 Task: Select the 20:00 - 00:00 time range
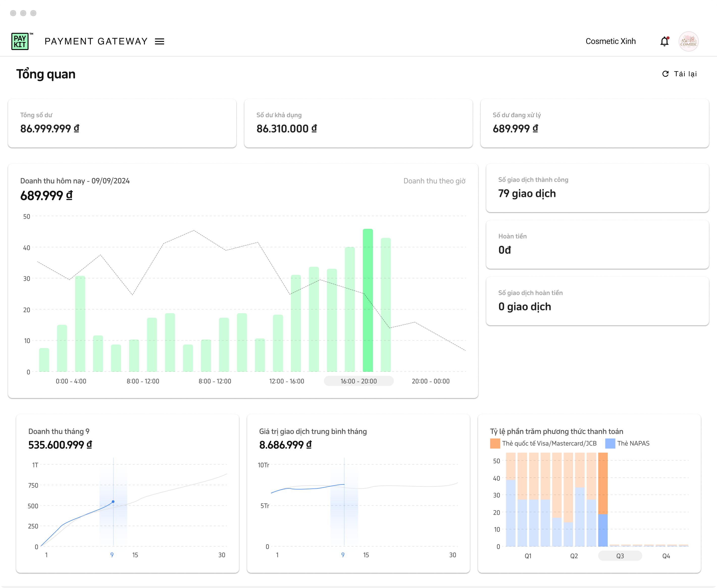430,381
